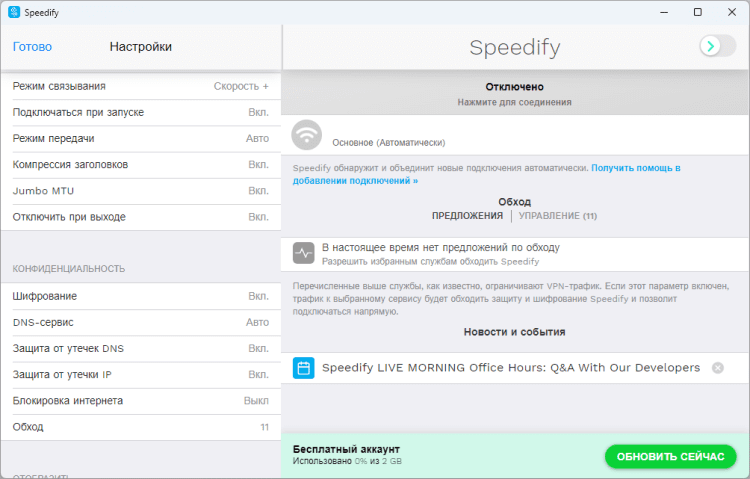The width and height of the screenshot is (750, 479).
Task: Dismiss the Speedify LIVE MORNING news item
Action: 717,368
